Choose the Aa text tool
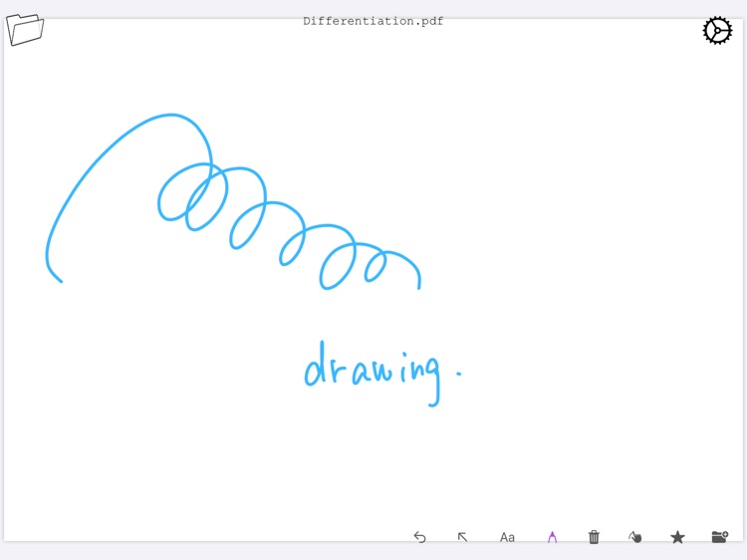747x560 pixels. [507, 537]
